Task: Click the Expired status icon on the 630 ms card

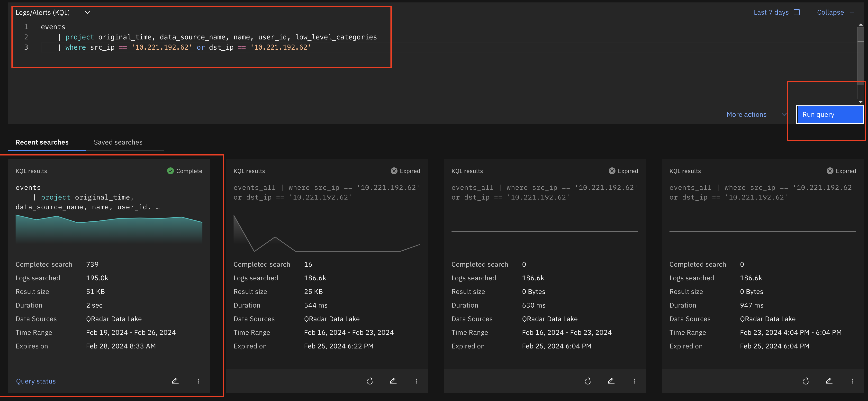Action: [x=612, y=171]
